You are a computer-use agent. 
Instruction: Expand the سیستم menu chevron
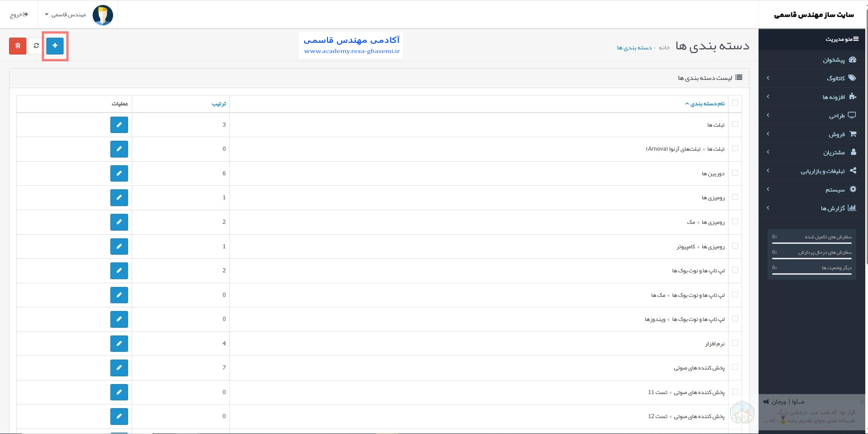coord(768,189)
